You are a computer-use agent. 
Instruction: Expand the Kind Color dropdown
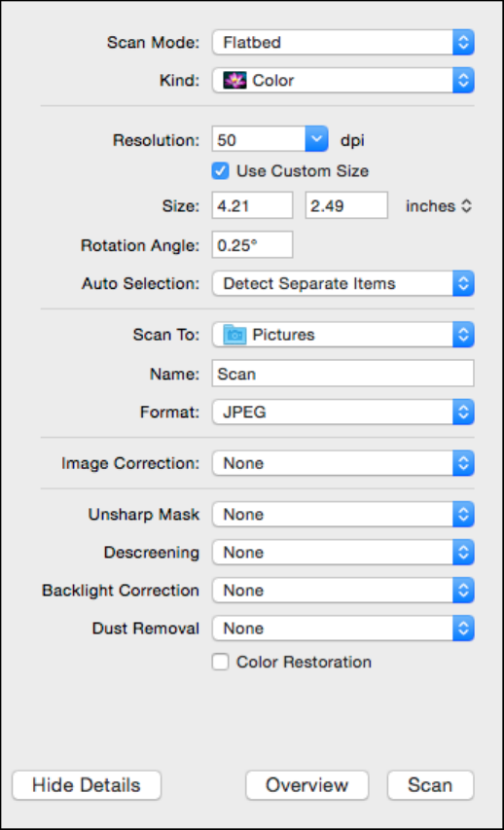pyautogui.click(x=343, y=81)
